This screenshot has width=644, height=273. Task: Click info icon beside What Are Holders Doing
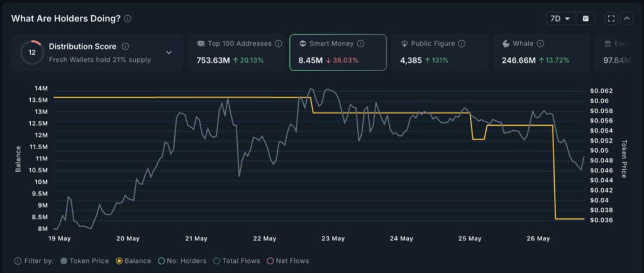pyautogui.click(x=128, y=19)
